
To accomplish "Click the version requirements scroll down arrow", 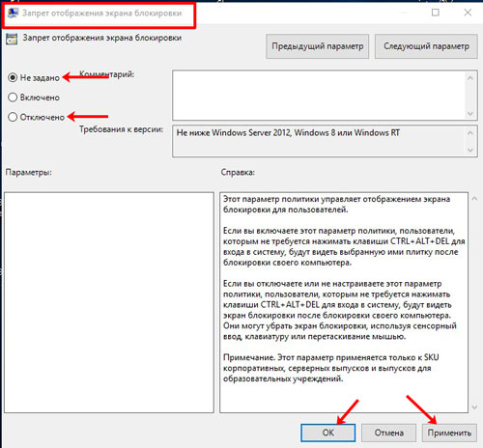I will point(470,151).
